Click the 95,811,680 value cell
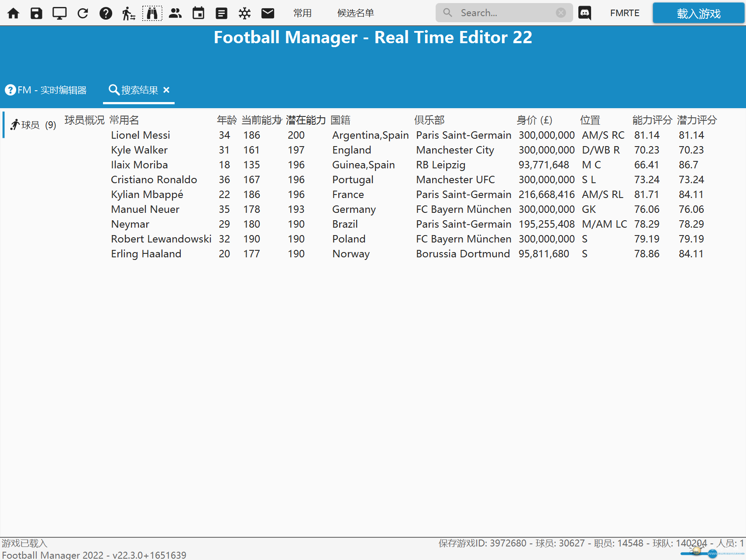Screen dimensions: 746x560 click(544, 254)
